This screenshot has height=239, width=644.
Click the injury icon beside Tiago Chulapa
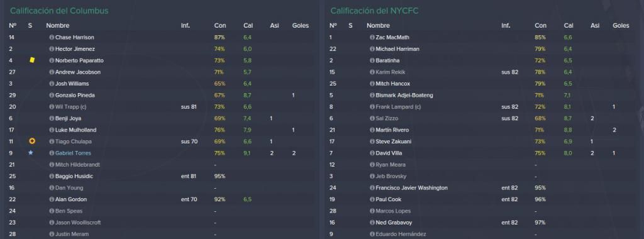tap(32, 142)
